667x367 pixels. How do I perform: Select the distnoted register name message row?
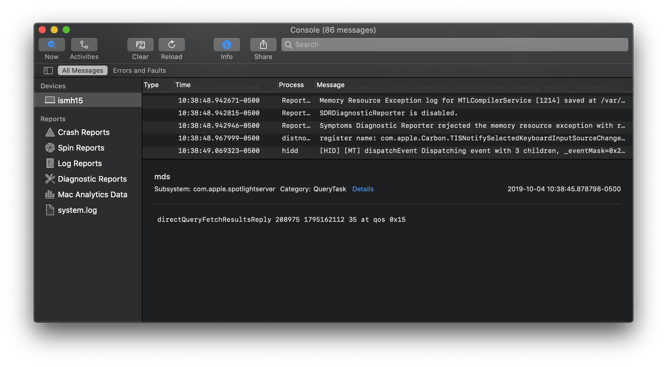(x=387, y=138)
